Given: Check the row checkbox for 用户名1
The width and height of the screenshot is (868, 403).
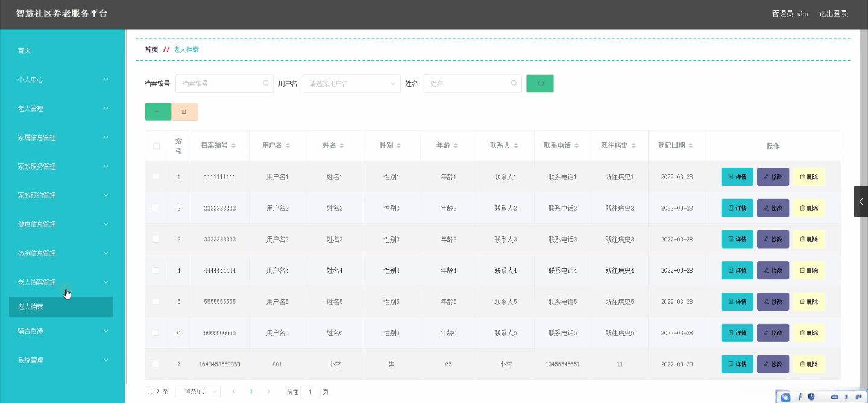Looking at the screenshot, I should click(x=156, y=177).
